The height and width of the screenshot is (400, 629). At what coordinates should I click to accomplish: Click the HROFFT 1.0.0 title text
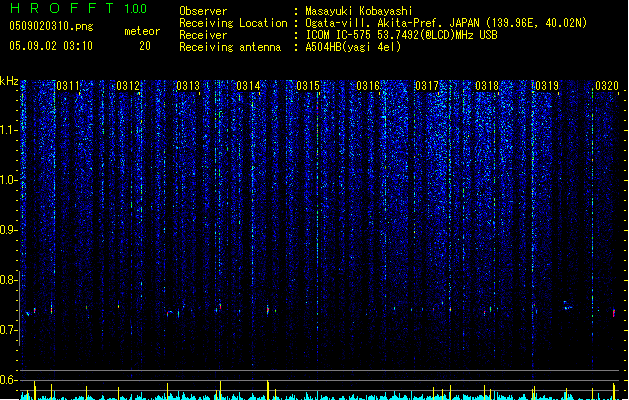pyautogui.click(x=78, y=8)
